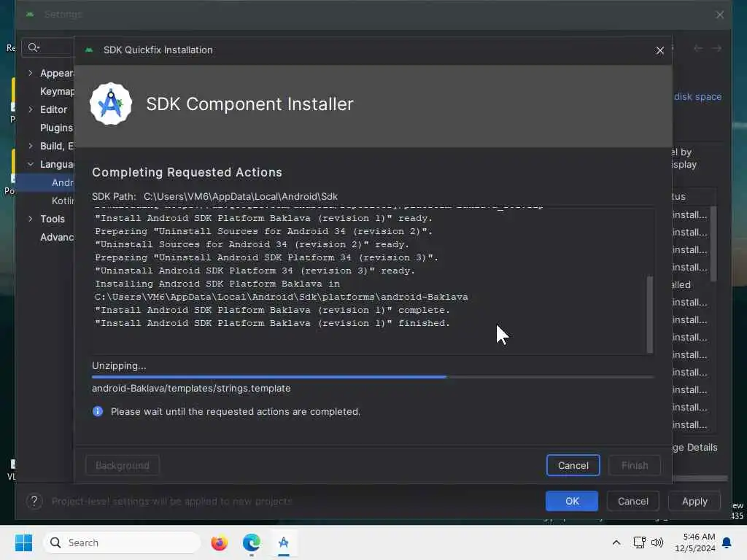Expand the Editor settings category
The image size is (747, 560).
pyautogui.click(x=31, y=109)
